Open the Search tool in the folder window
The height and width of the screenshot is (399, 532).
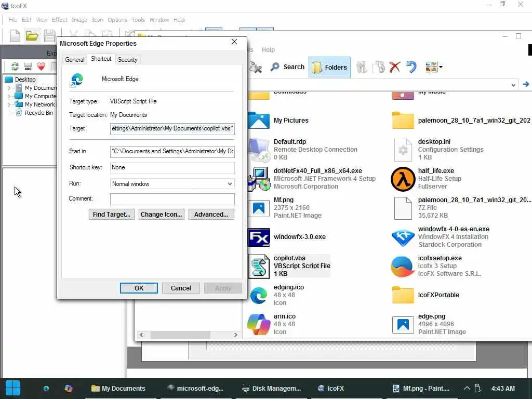click(287, 67)
